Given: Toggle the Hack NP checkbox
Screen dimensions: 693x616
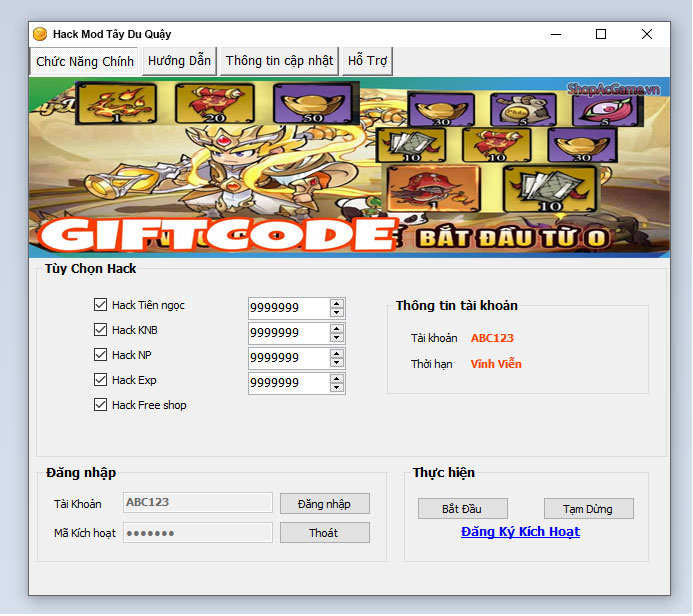Looking at the screenshot, I should pyautogui.click(x=100, y=354).
